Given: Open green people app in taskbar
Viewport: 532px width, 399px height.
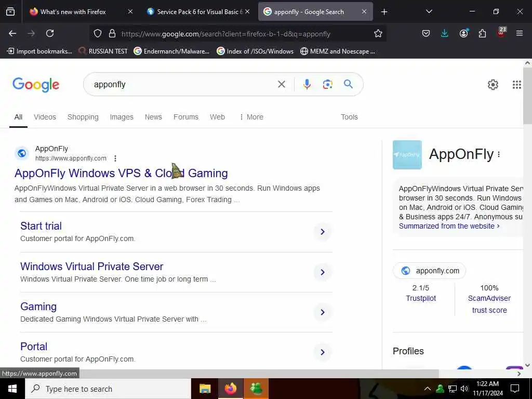Looking at the screenshot, I should (256, 389).
